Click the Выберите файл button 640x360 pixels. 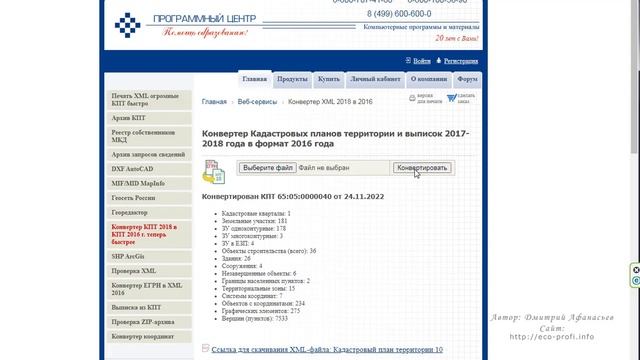pyautogui.click(x=268, y=168)
